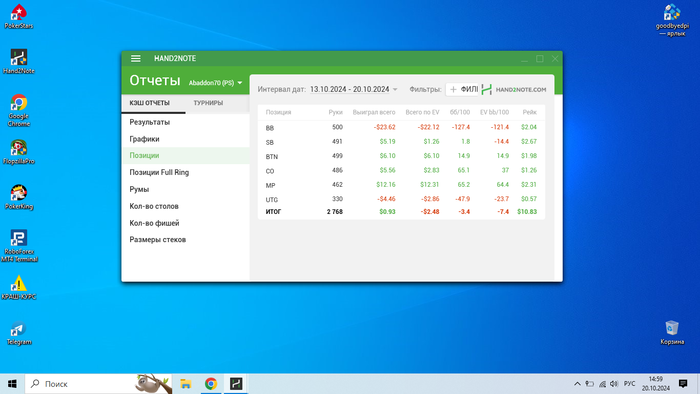Add a filter with the ФИЛЬТР button

click(463, 90)
